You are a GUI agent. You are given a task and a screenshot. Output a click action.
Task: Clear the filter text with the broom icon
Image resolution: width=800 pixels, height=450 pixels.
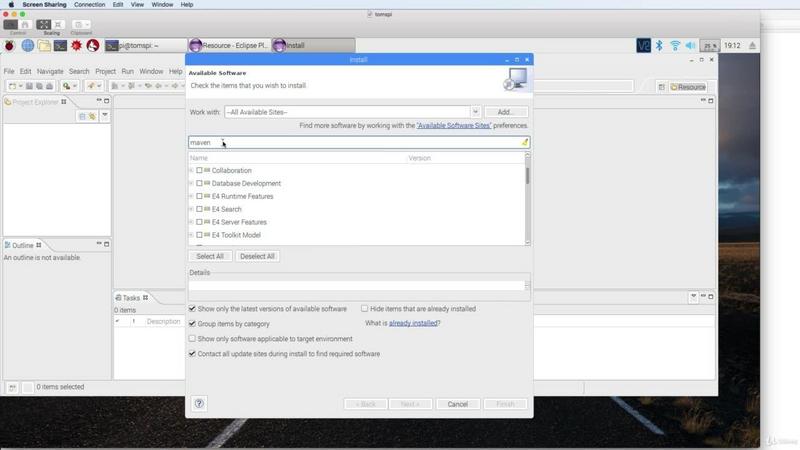coord(524,142)
